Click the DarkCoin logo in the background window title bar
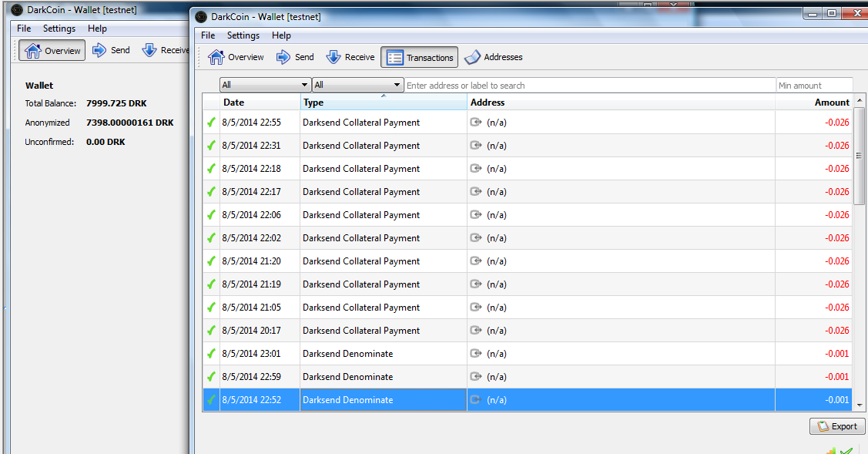This screenshot has width=868, height=454. (x=17, y=10)
